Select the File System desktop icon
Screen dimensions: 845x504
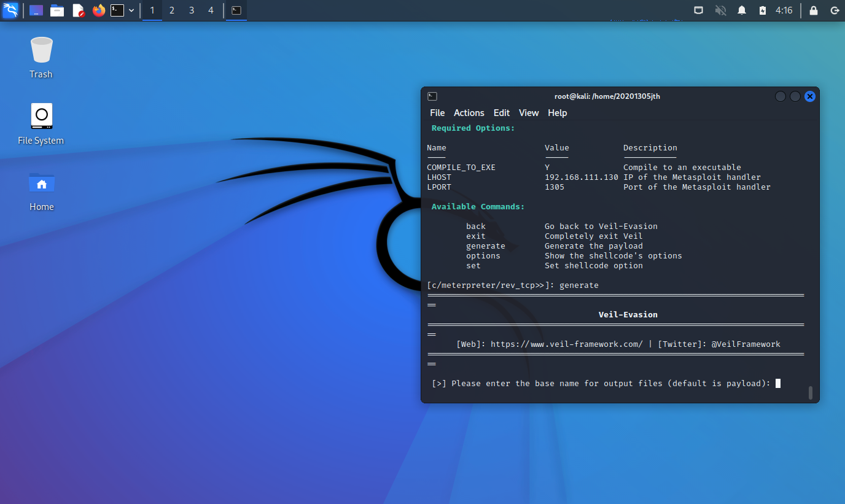[41, 124]
